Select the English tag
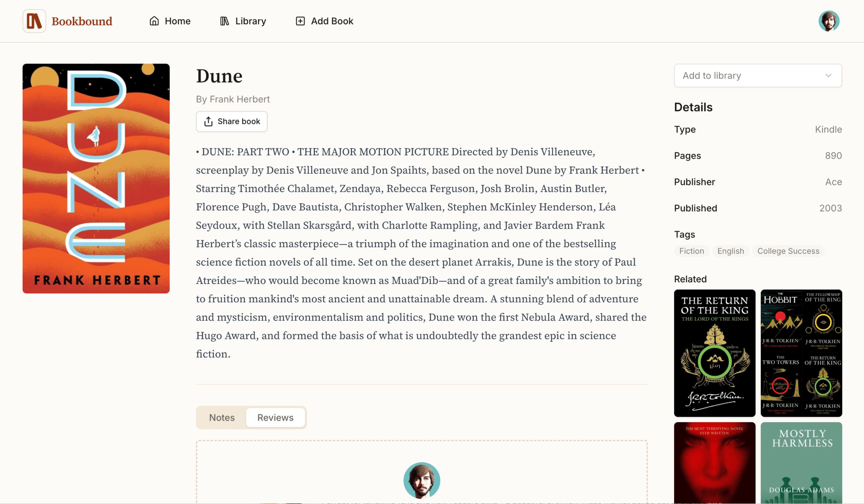Screen dimensions: 864x504 (x=731, y=251)
